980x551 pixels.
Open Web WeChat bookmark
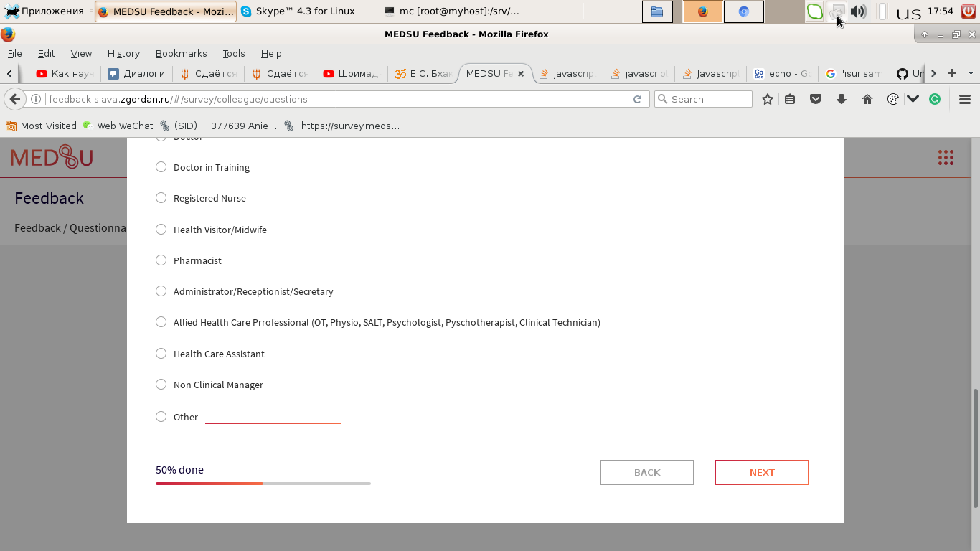point(118,126)
